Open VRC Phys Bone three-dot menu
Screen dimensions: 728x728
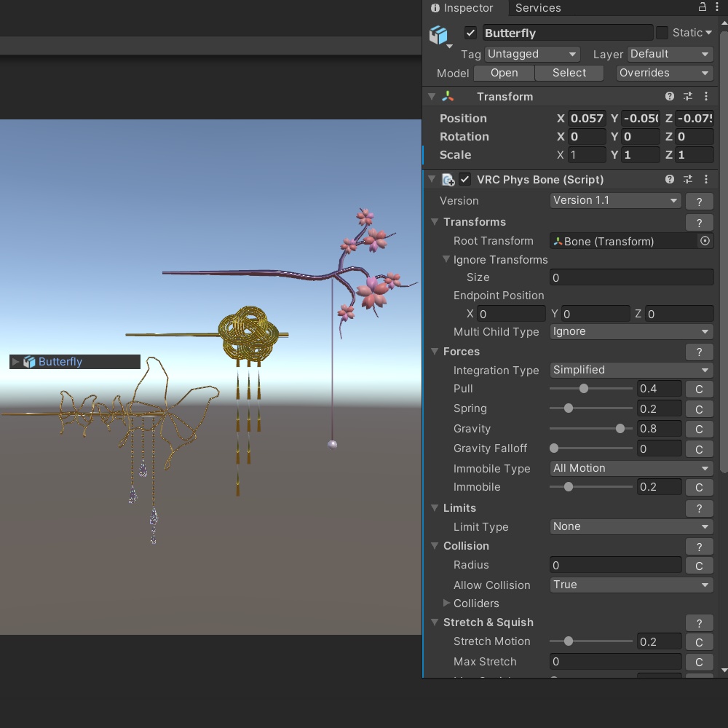(x=706, y=179)
